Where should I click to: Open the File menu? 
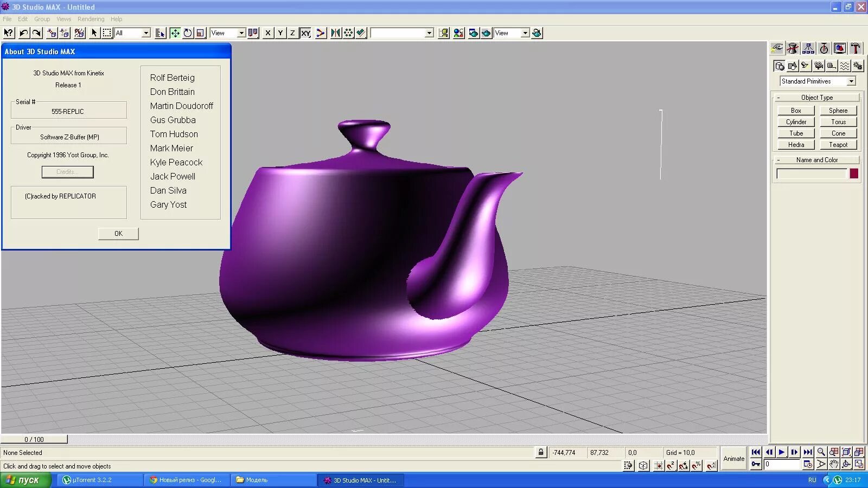(x=7, y=19)
